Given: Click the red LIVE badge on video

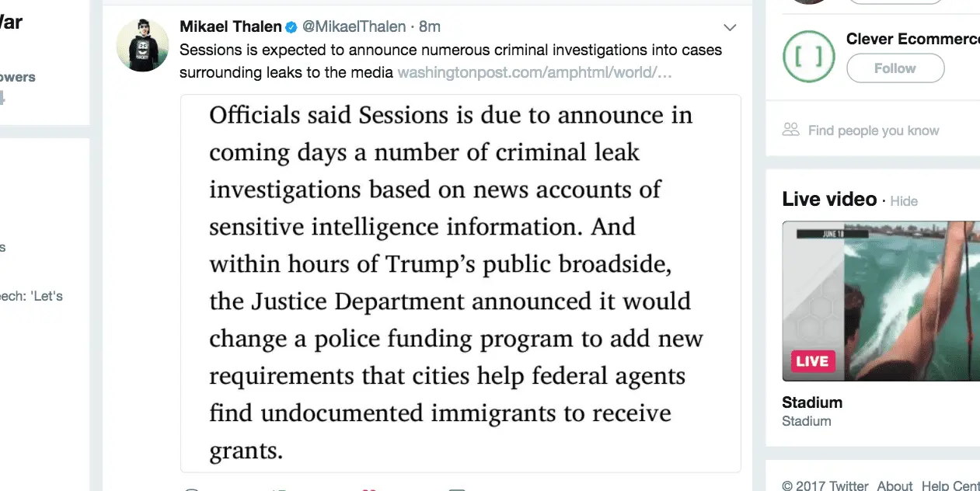Looking at the screenshot, I should 813,361.
